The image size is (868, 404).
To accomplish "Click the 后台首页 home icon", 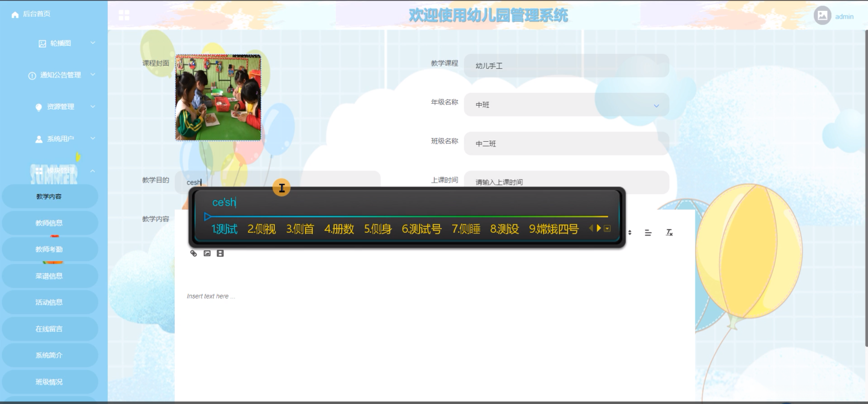I will pyautogui.click(x=15, y=14).
